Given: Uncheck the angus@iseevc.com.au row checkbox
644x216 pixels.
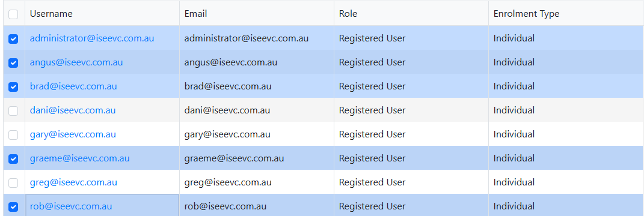Looking at the screenshot, I should point(13,63).
